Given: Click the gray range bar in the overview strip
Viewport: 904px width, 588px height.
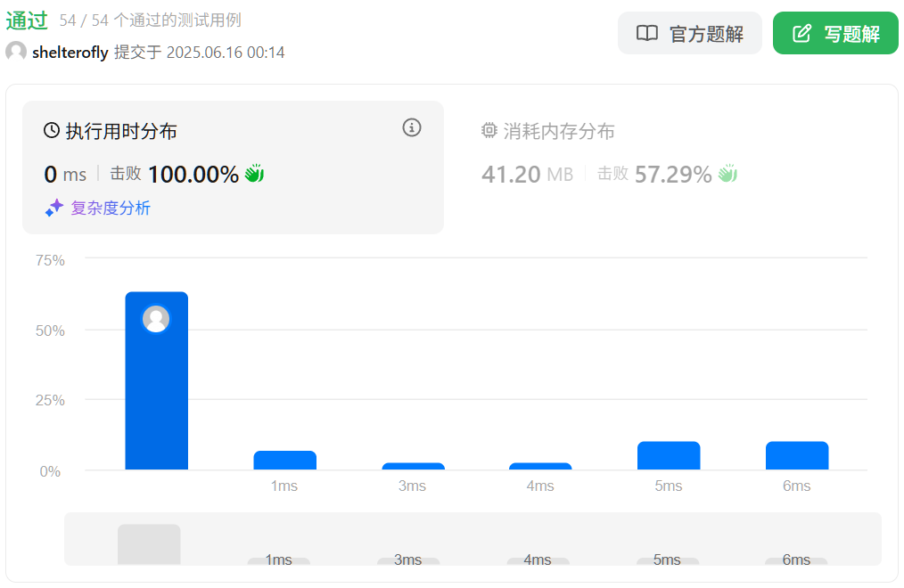Looking at the screenshot, I should [x=149, y=544].
